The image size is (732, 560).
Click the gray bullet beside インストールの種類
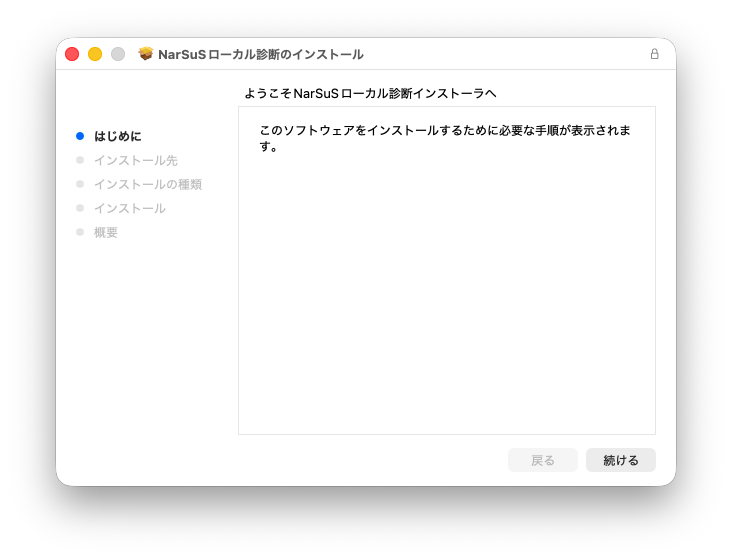point(80,184)
